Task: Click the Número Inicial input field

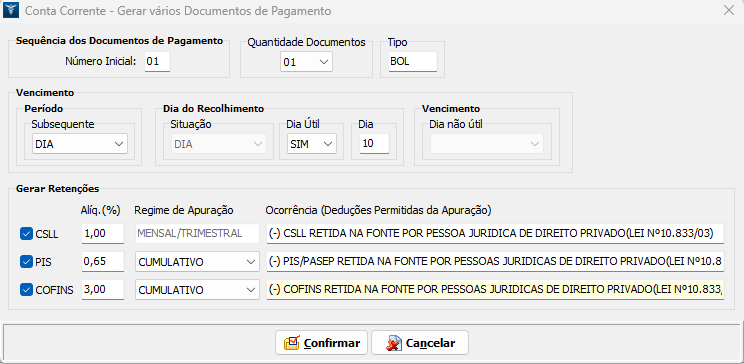Action: coord(157,62)
